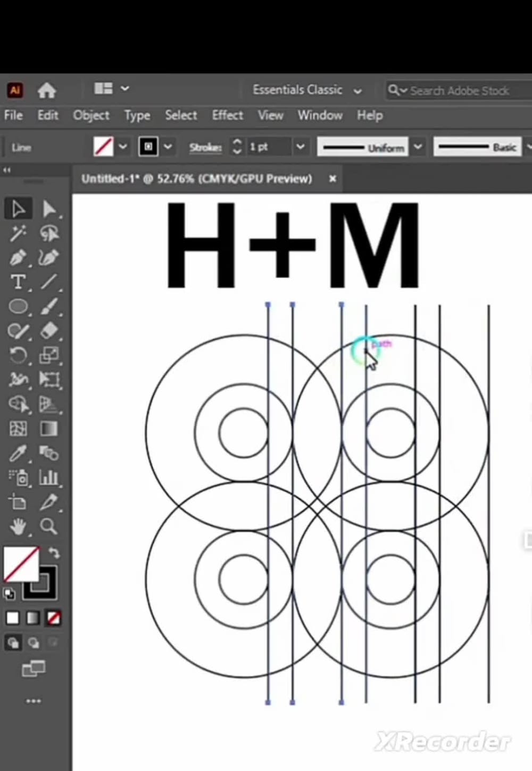This screenshot has height=771, width=532.
Task: Pick the Eyedropper tool
Action: 19,453
